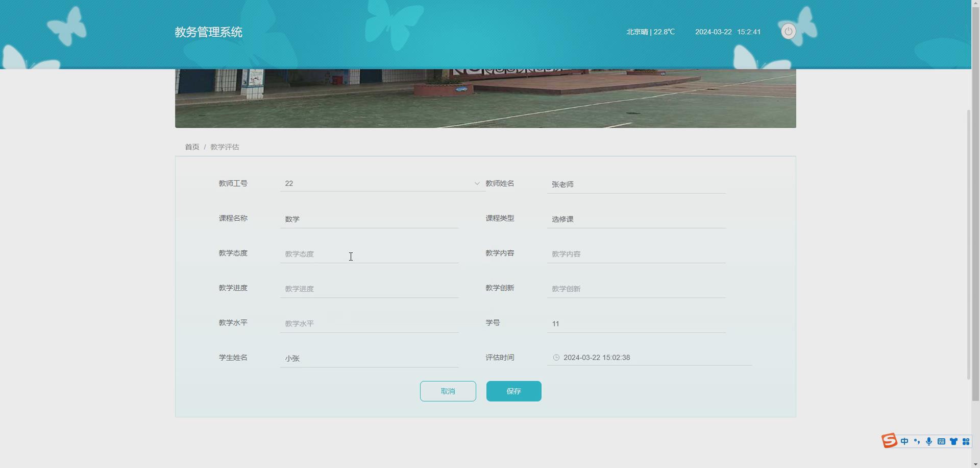
Task: Toggle Chinese/English input with 中 icon
Action: point(904,441)
